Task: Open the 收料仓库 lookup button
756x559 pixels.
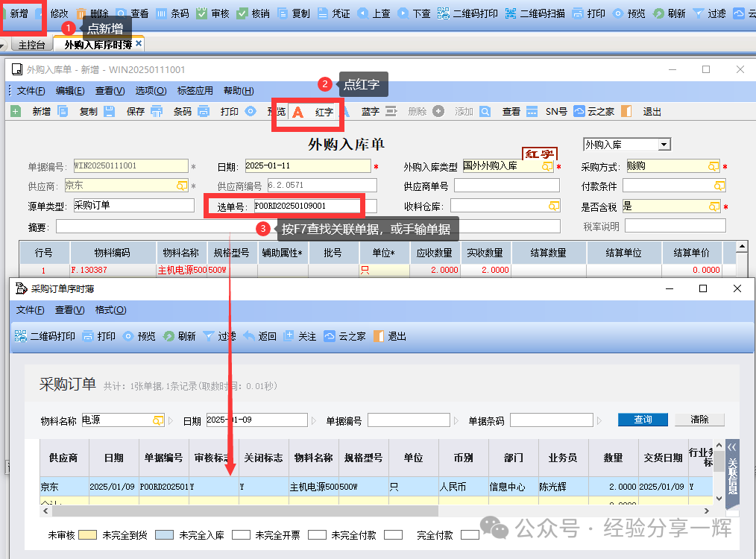Action: 553,205
